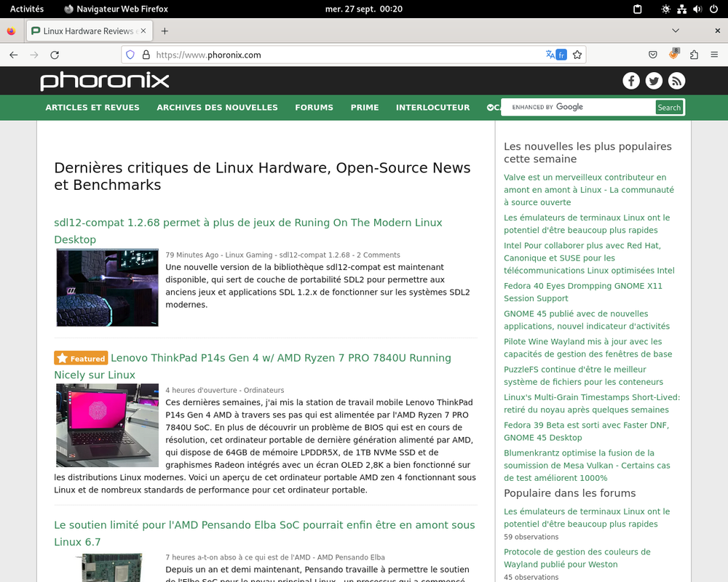Open the sdl12-compat 1.2.68 article link
The height and width of the screenshot is (582, 728).
pos(248,231)
